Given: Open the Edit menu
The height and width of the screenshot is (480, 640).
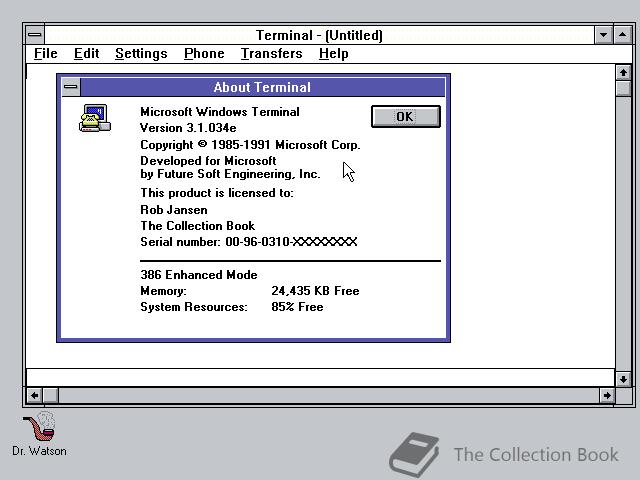Looking at the screenshot, I should pos(87,53).
